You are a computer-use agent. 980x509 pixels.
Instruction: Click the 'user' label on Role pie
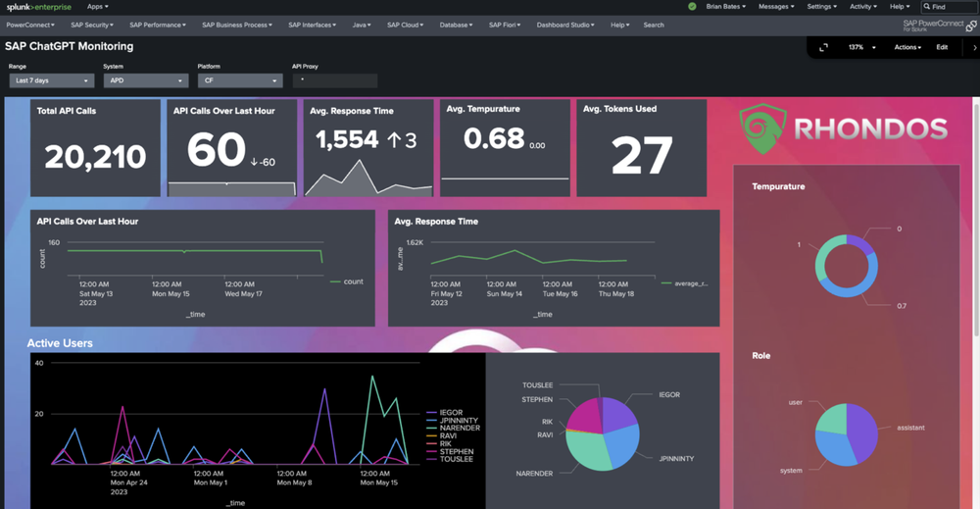tap(795, 403)
